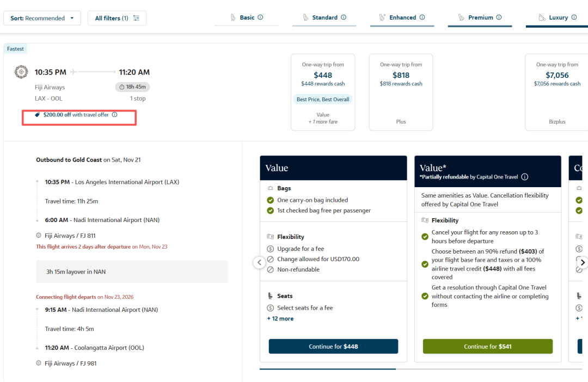The image size is (588, 382).
Task: Click Continue for $448 button
Action: point(333,347)
